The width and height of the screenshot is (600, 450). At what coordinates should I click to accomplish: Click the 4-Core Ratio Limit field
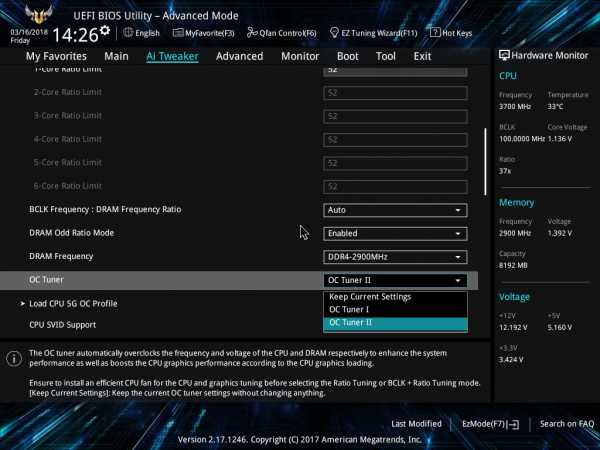395,140
